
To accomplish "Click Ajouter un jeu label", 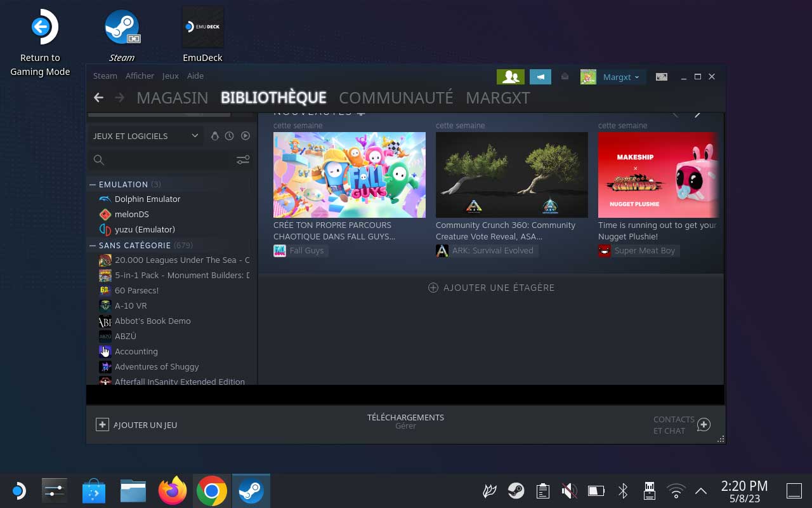I will coord(145,425).
